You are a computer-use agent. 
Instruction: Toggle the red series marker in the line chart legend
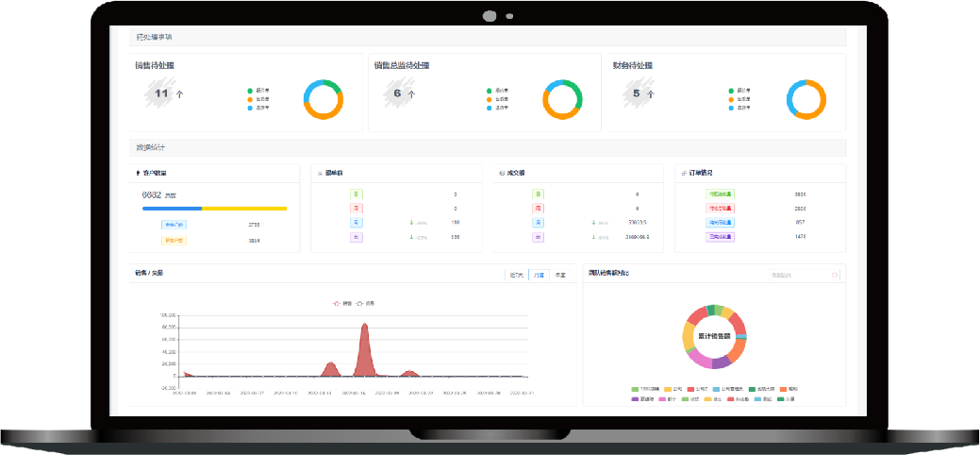tap(337, 303)
